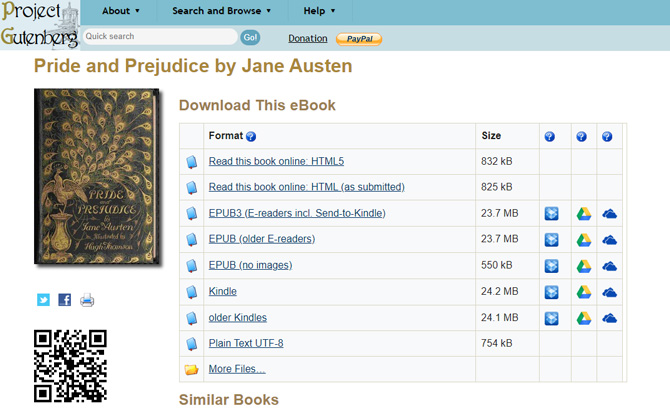The height and width of the screenshot is (412, 670).
Task: Click in the Quick search field
Action: (160, 37)
